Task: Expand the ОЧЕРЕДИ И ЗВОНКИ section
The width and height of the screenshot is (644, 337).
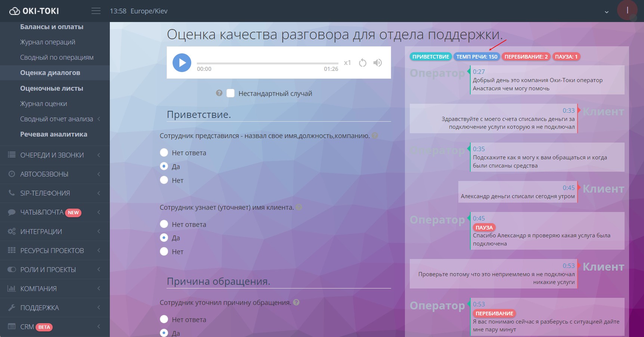Action: [98, 155]
